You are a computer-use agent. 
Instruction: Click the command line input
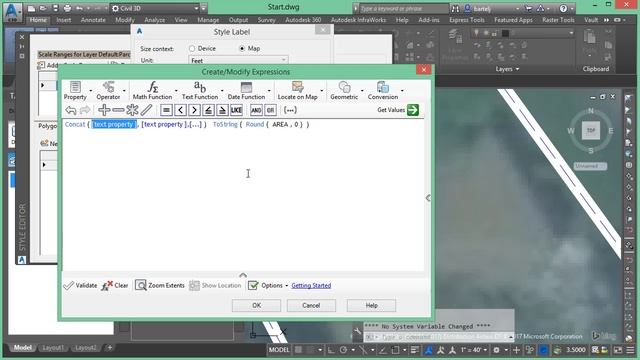(x=439, y=337)
